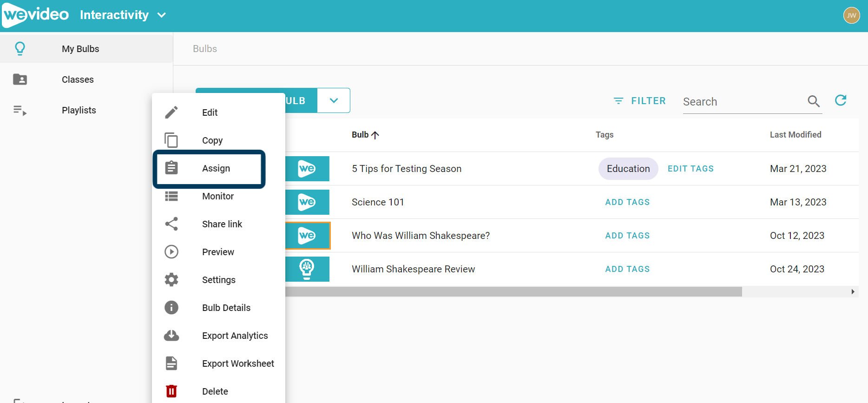
Task: Click the magnifying glass search icon
Action: coord(813,101)
